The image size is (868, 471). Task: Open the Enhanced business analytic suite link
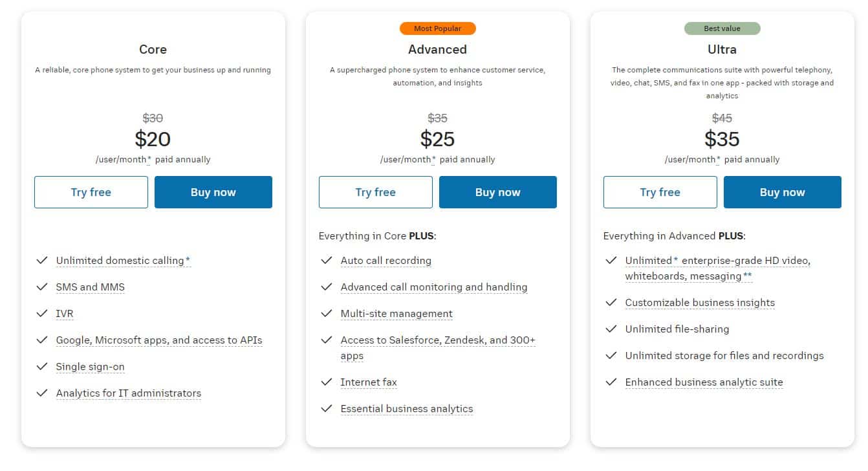(x=704, y=382)
